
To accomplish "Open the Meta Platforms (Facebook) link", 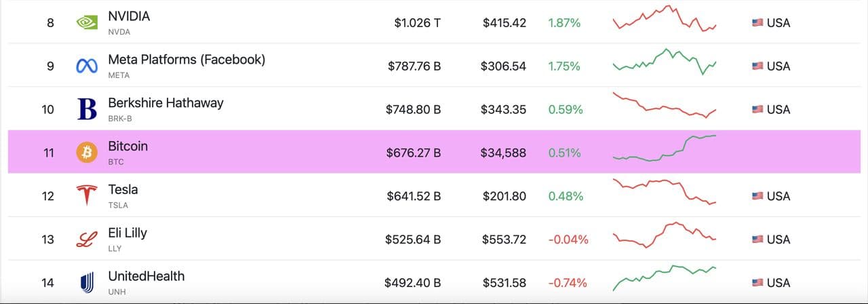I will [x=186, y=60].
